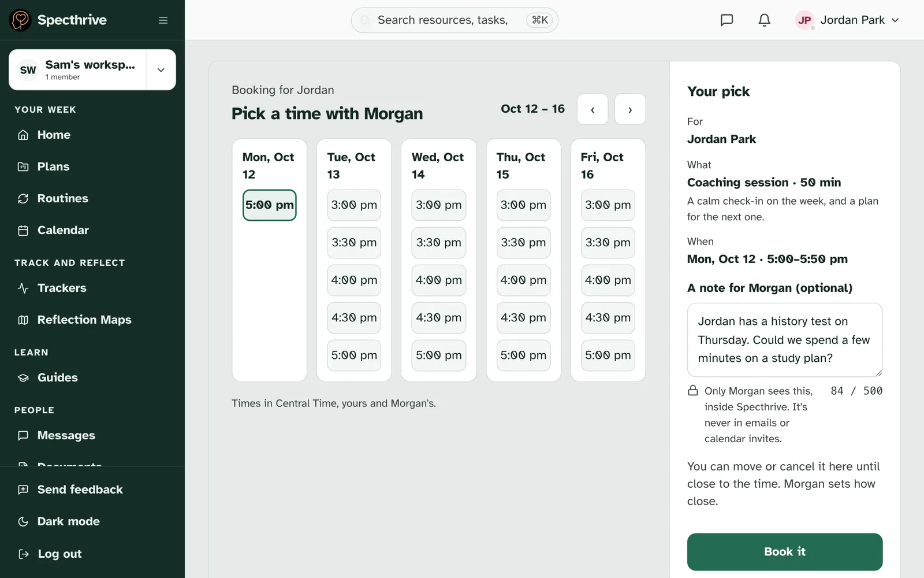The width and height of the screenshot is (924, 578).
Task: Open the Routines page
Action: tap(92, 198)
